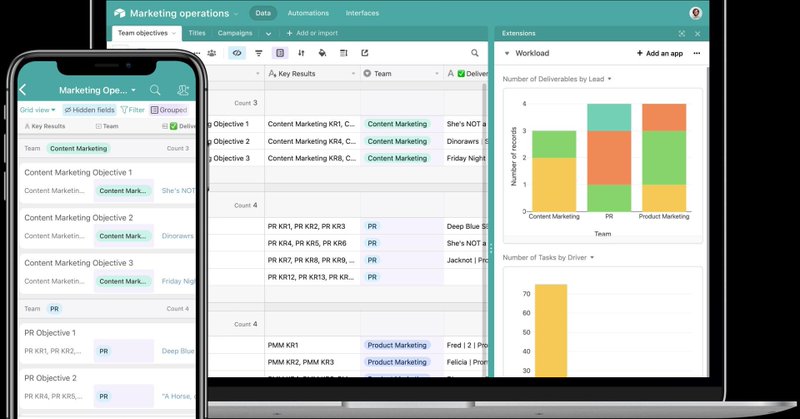Switch to the Data tab
Screen dimensions: 800x419
coord(263,13)
